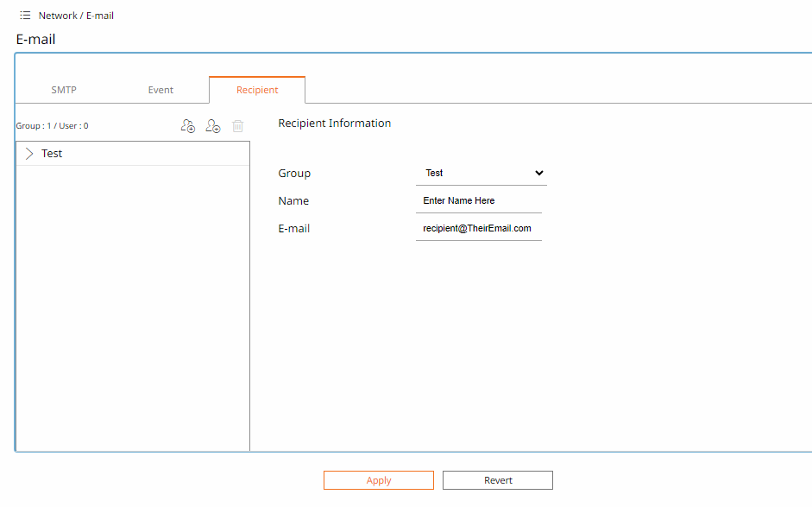This screenshot has height=507, width=812.
Task: Click the Group dropdown arrow showing Test
Action: click(x=538, y=173)
